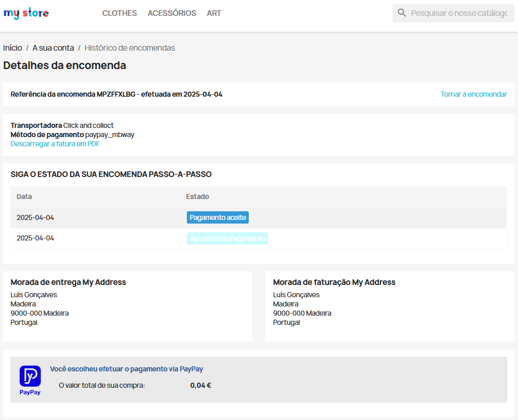Focus the catalog search field
Image resolution: width=518 pixels, height=420 pixels.
(x=459, y=13)
